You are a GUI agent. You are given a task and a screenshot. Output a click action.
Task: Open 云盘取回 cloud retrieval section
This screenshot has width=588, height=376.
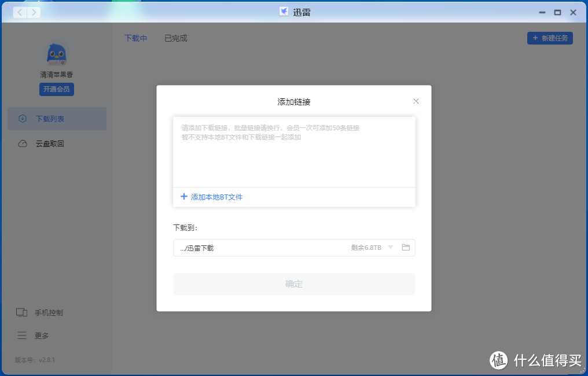(x=49, y=143)
